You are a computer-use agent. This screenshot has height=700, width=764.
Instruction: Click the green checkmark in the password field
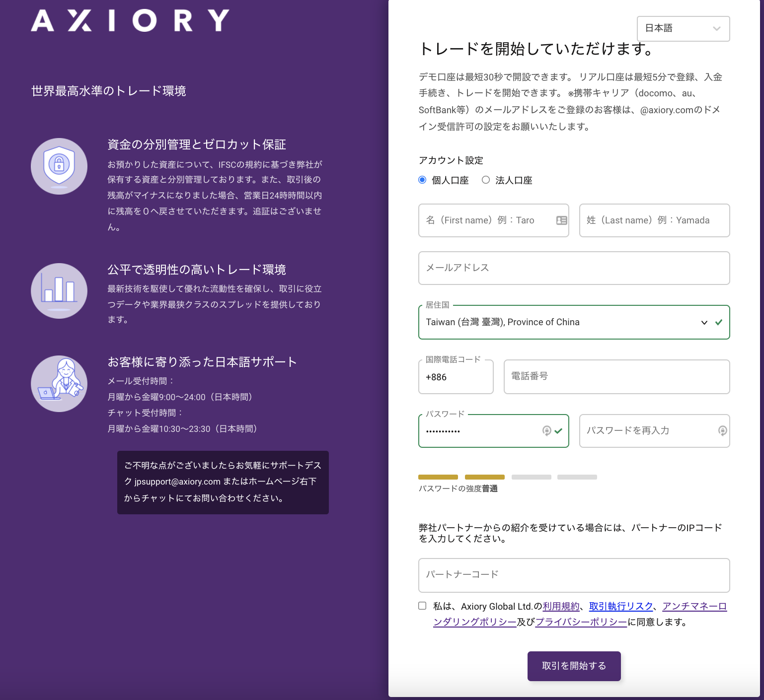tap(558, 431)
